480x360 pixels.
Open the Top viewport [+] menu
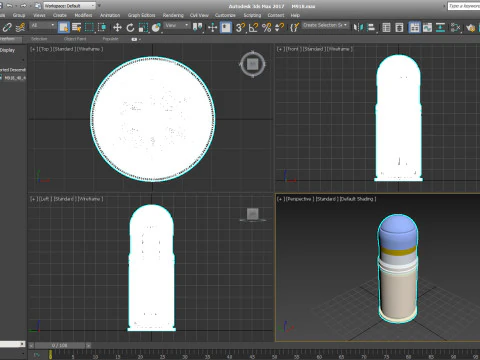pyautogui.click(x=33, y=49)
